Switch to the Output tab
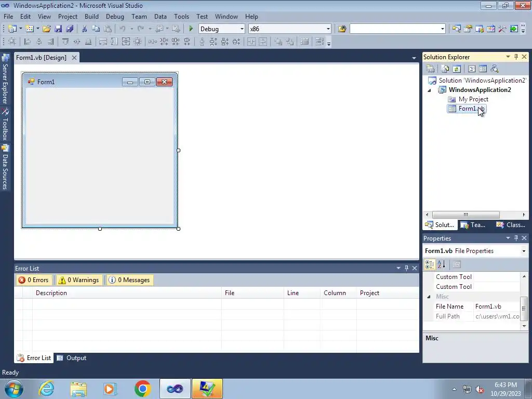 point(72,358)
